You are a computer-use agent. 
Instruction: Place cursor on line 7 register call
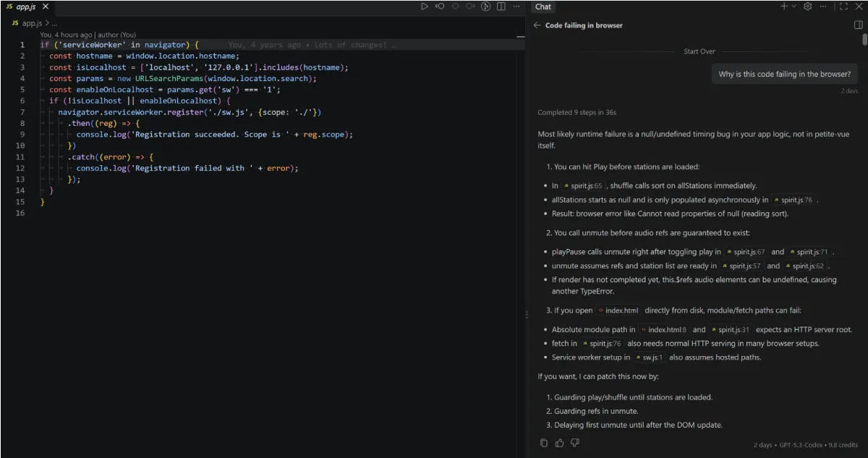tap(190, 112)
